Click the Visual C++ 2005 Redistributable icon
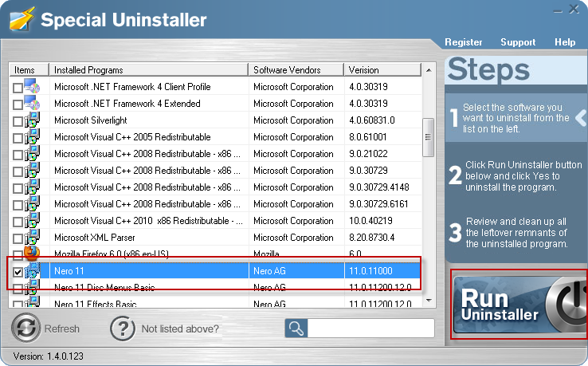 [x=32, y=136]
